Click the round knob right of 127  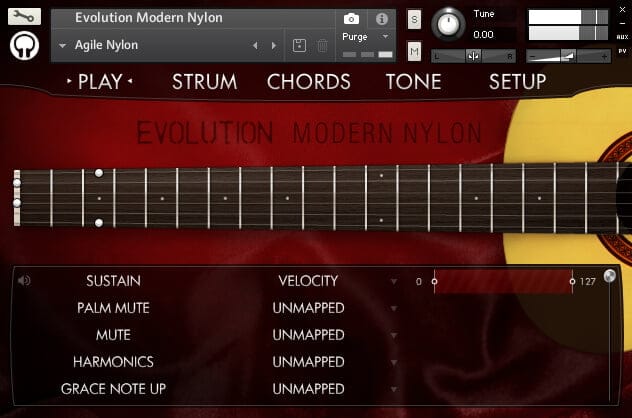[x=610, y=276]
